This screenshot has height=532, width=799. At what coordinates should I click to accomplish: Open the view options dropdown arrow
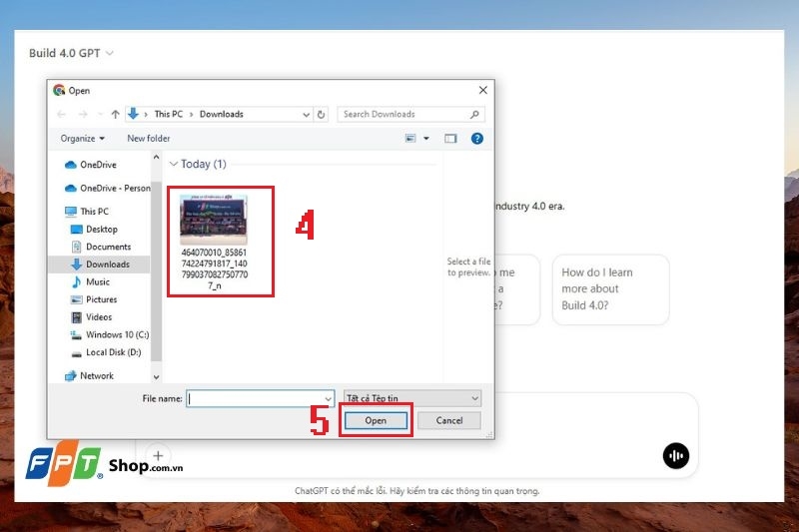tap(426, 139)
